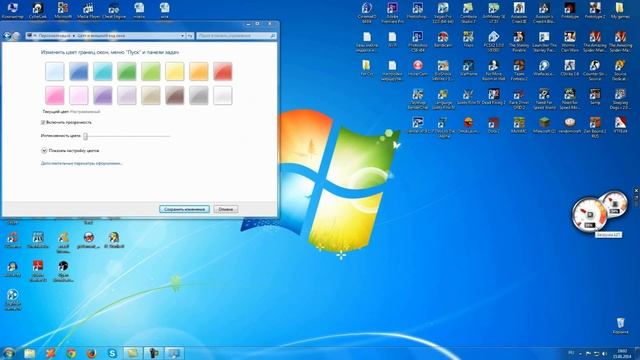Select the yellow color swatch
Viewport: 640px width, 360px height.
tap(175, 71)
